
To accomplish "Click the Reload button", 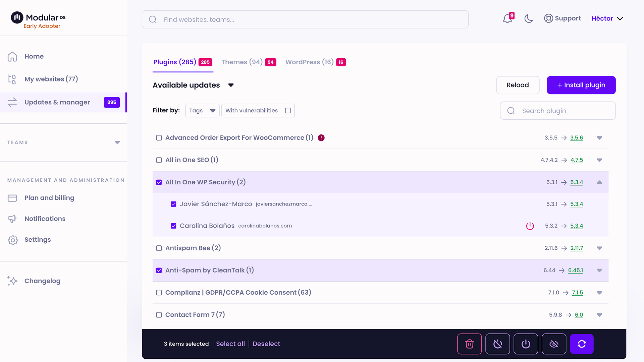I will 518,85.
